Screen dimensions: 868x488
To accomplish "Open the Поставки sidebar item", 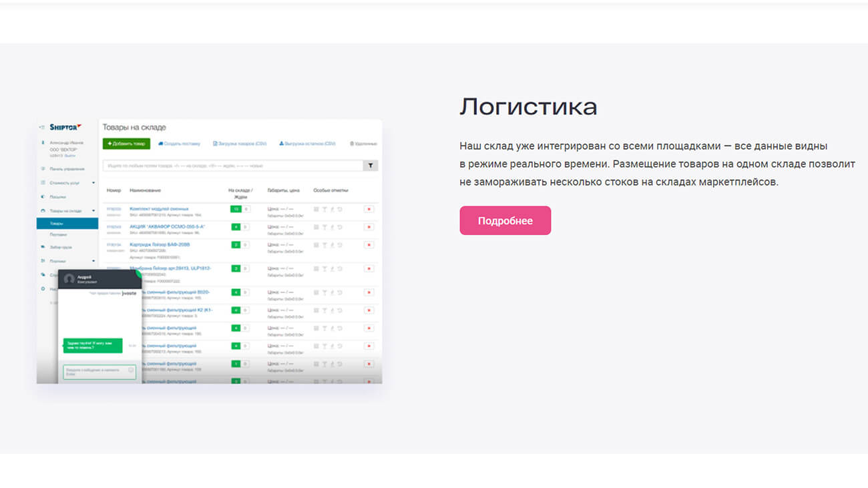I will [59, 235].
